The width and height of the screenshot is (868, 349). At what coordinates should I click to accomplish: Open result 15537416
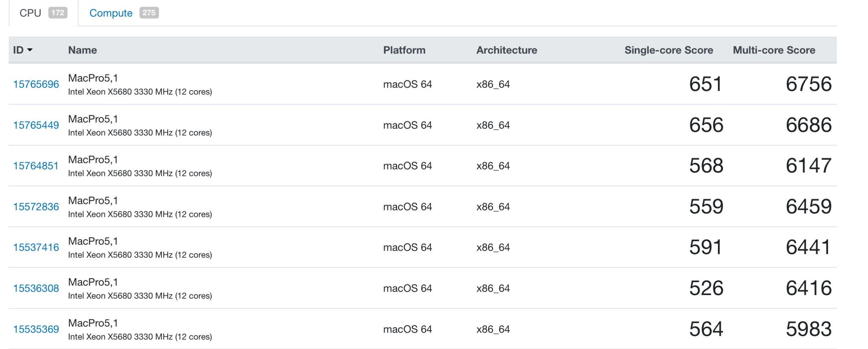[x=36, y=247]
